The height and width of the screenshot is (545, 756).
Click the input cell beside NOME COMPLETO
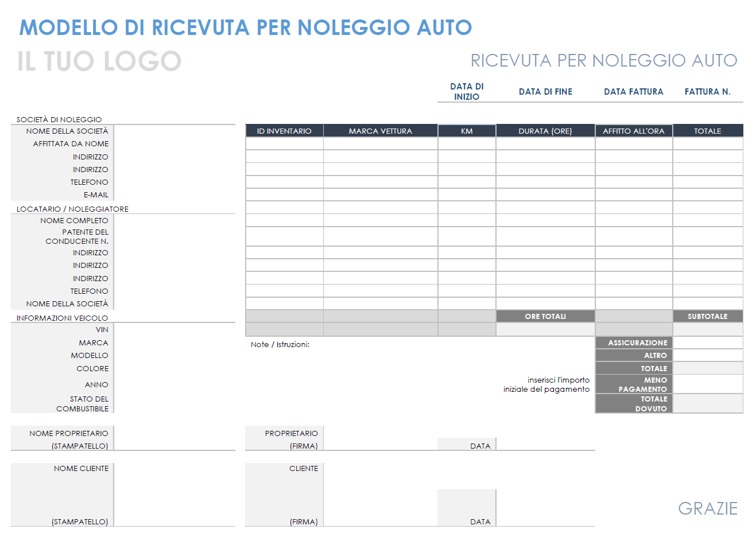(175, 220)
